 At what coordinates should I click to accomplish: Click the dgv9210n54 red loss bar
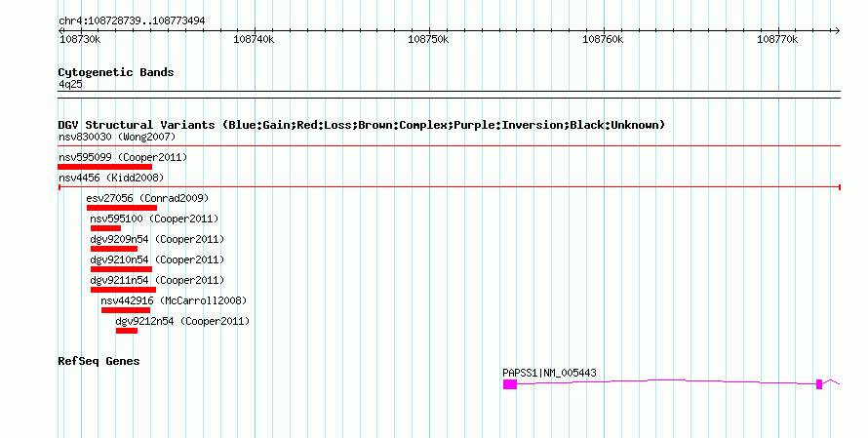click(x=121, y=269)
